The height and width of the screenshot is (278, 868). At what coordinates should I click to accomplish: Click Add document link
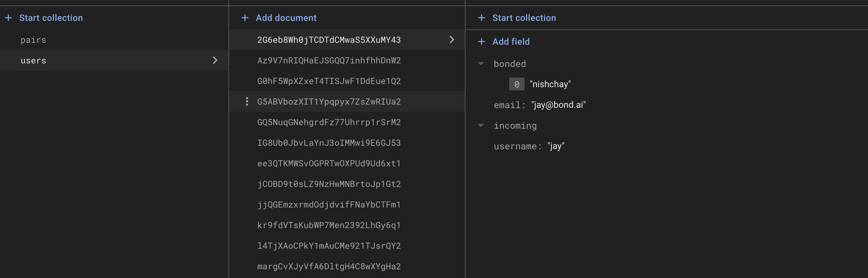[286, 18]
